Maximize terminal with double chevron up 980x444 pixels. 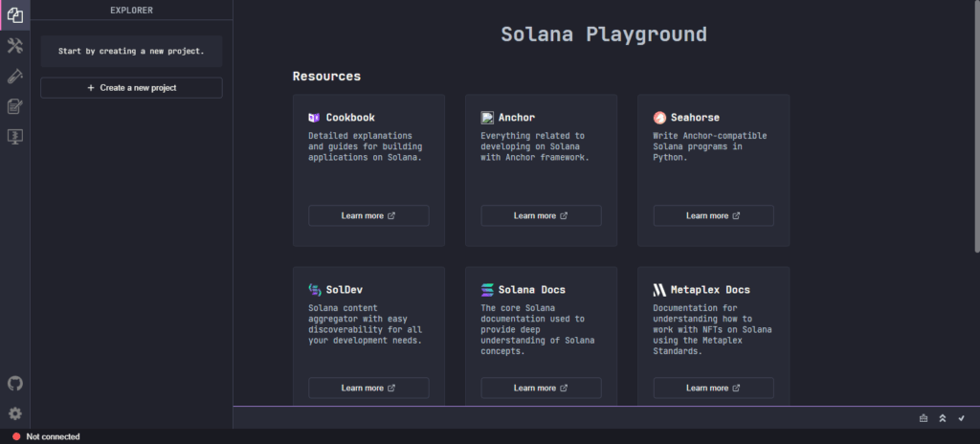click(x=943, y=418)
